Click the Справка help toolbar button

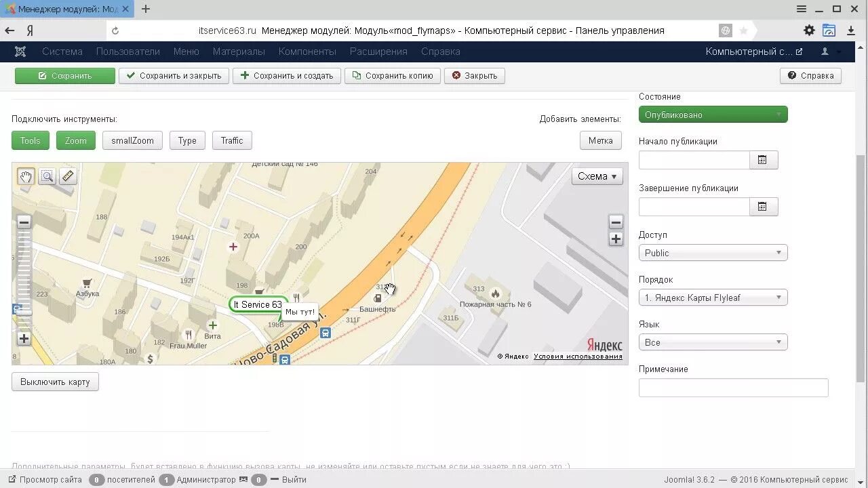click(x=810, y=76)
